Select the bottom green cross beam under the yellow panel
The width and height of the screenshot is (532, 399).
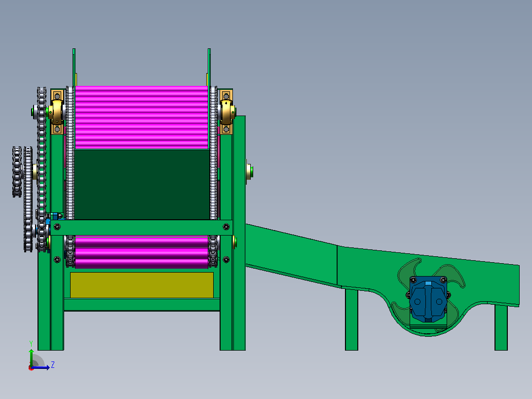(142, 305)
